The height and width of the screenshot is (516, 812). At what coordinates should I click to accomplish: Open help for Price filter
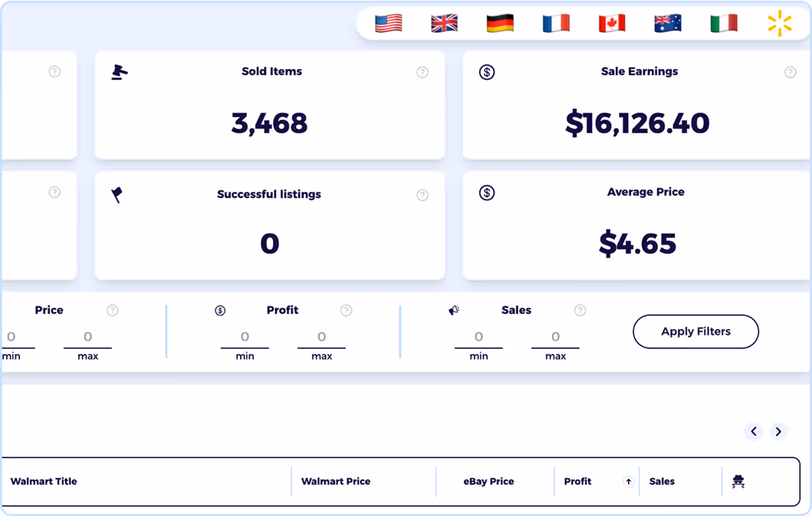click(112, 310)
